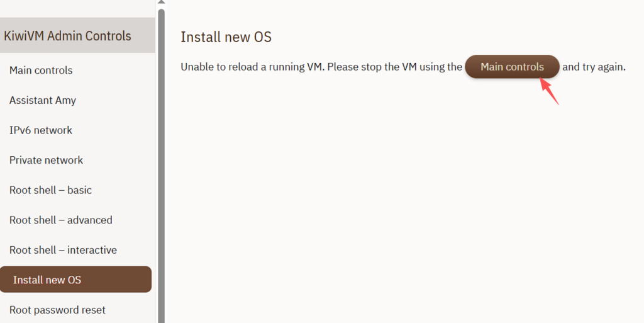Click the brown Main controls button in the message

[x=512, y=67]
